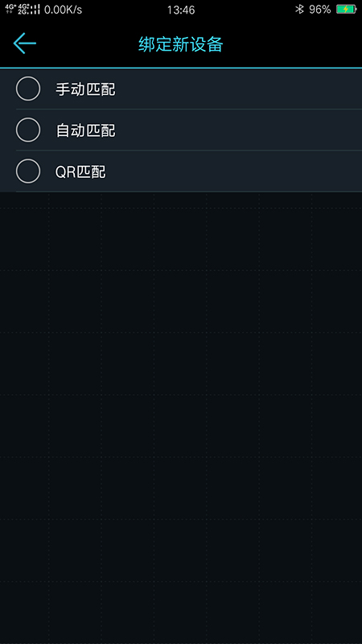Image resolution: width=362 pixels, height=644 pixels.
Task: Tap the 0.00K/s network speed indicator
Action: (63, 10)
